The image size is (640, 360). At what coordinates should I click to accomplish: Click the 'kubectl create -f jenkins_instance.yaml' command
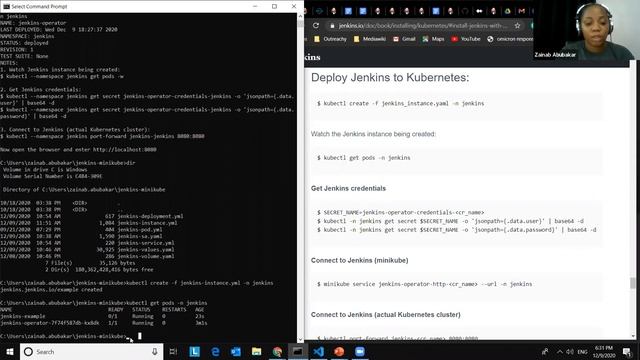(x=400, y=103)
